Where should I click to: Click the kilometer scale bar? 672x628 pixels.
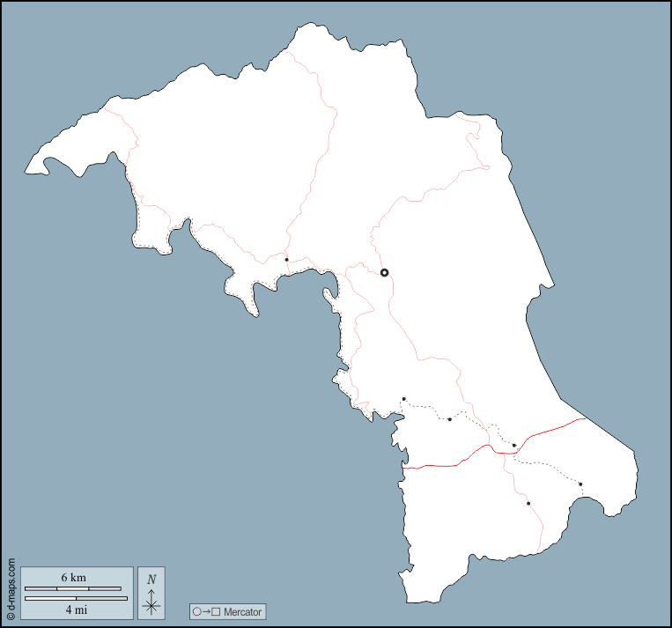(73, 588)
